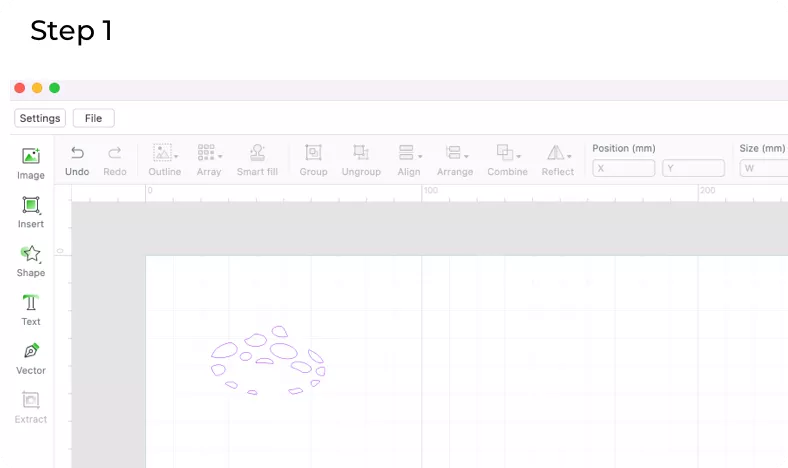The width and height of the screenshot is (788, 468).
Task: Click the Group objects icon
Action: click(x=313, y=153)
